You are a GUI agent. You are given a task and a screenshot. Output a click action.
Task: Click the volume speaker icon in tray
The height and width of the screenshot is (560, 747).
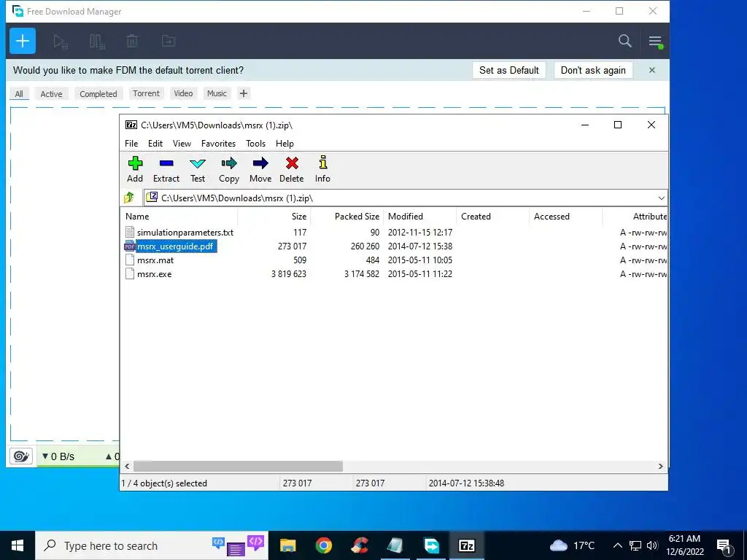tap(653, 545)
